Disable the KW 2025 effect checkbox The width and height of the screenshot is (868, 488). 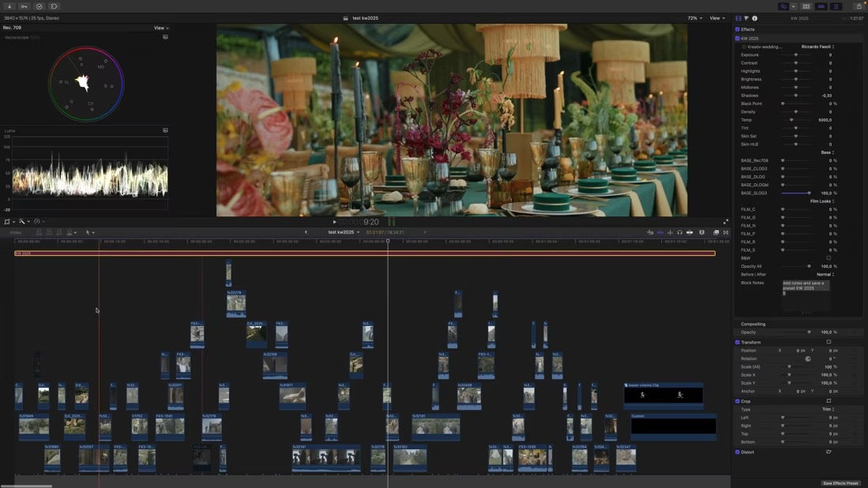(738, 38)
